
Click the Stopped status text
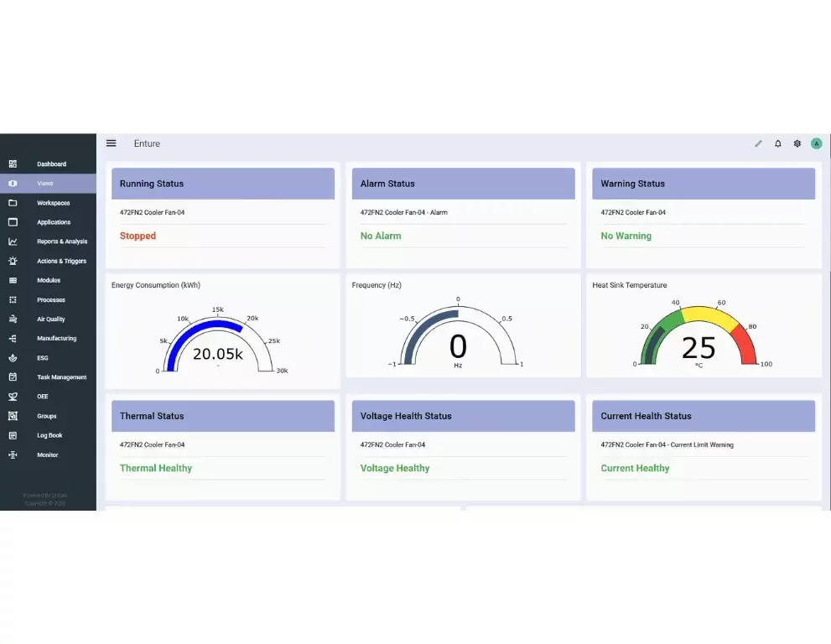point(138,236)
